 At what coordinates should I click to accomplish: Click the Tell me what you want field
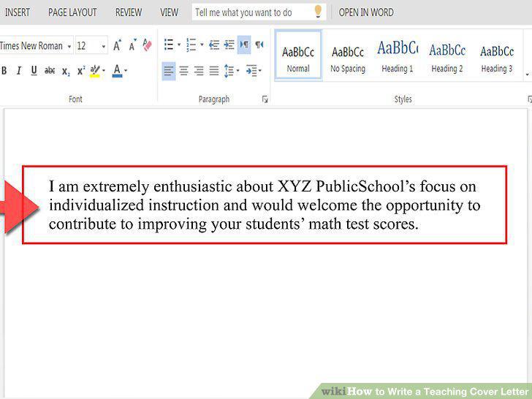[259, 12]
